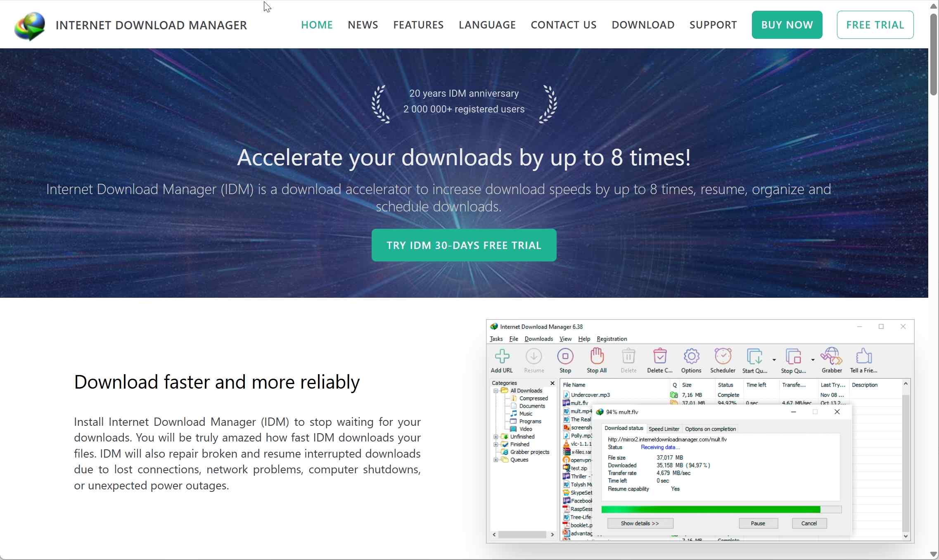Screen dimensions: 939x560
Task: Click the Stop All hand icon
Action: pyautogui.click(x=597, y=356)
